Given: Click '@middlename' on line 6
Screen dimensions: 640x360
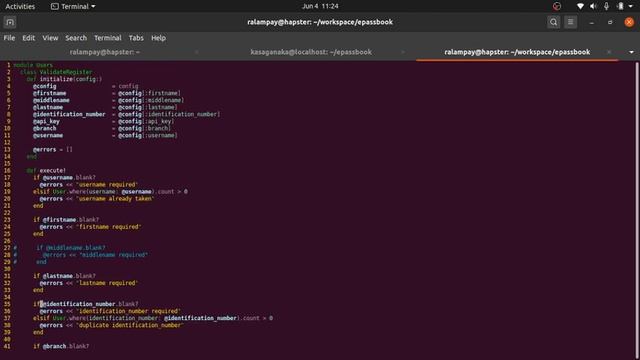Looking at the screenshot, I should [51, 100].
